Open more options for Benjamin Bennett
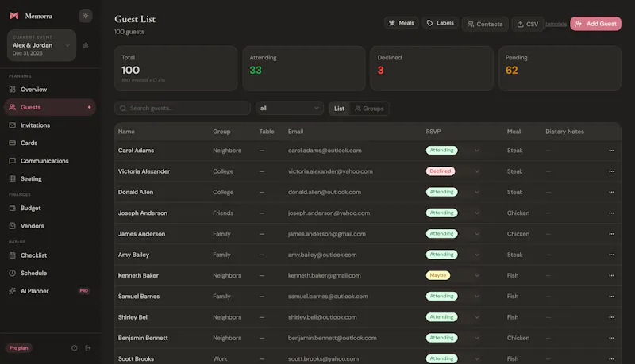Screen dimensions: 635x364 coord(611,338)
